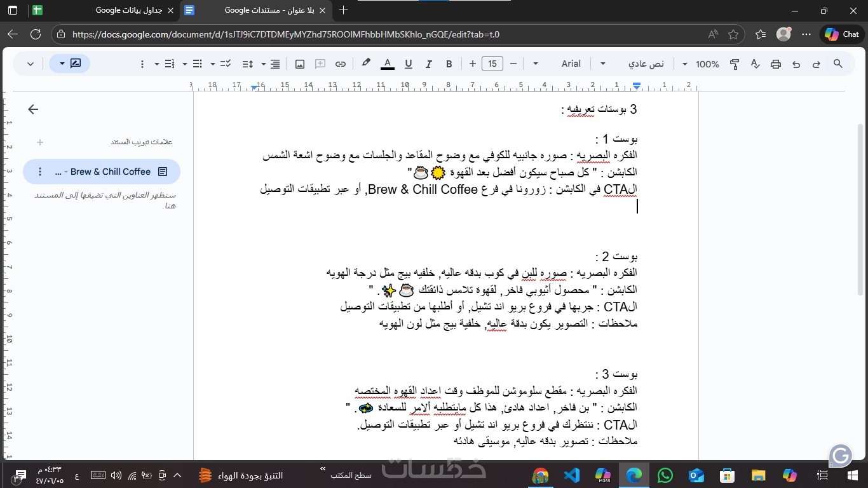The width and height of the screenshot is (868, 488).
Task: Open the browser profile avatar
Action: tap(783, 34)
